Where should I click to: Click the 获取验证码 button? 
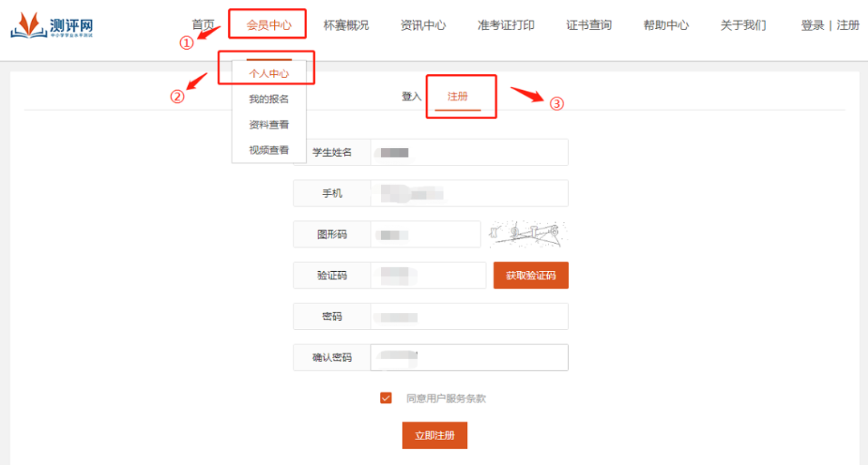tap(531, 275)
